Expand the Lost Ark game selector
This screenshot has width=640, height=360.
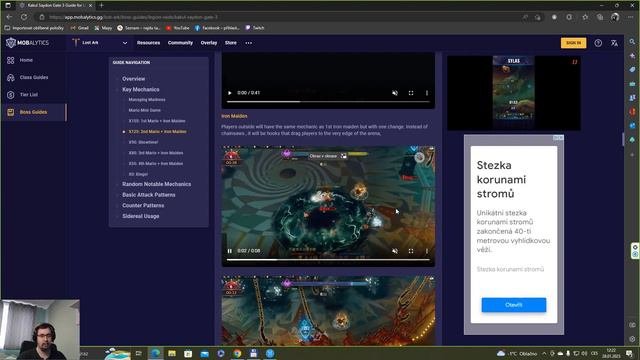(x=100, y=42)
